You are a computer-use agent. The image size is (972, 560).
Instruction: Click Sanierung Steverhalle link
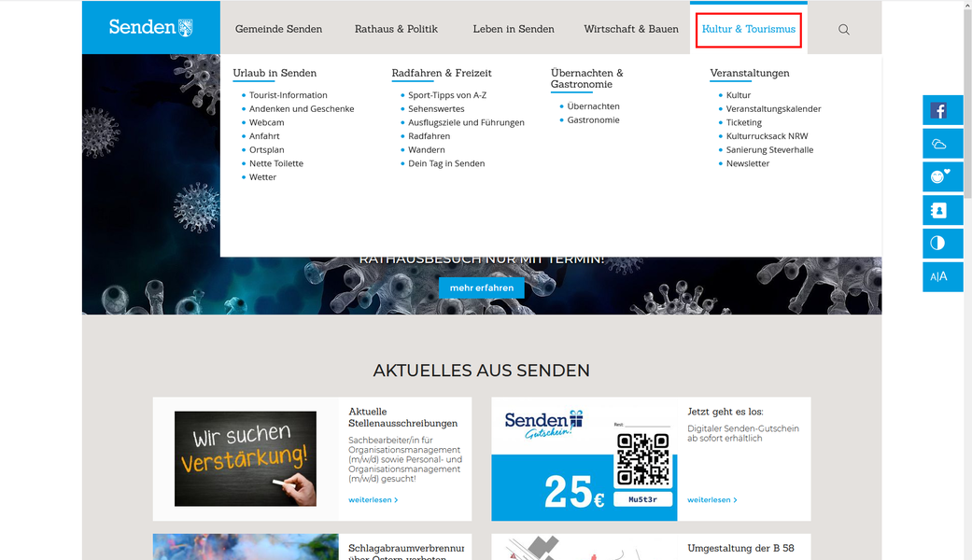click(x=769, y=149)
